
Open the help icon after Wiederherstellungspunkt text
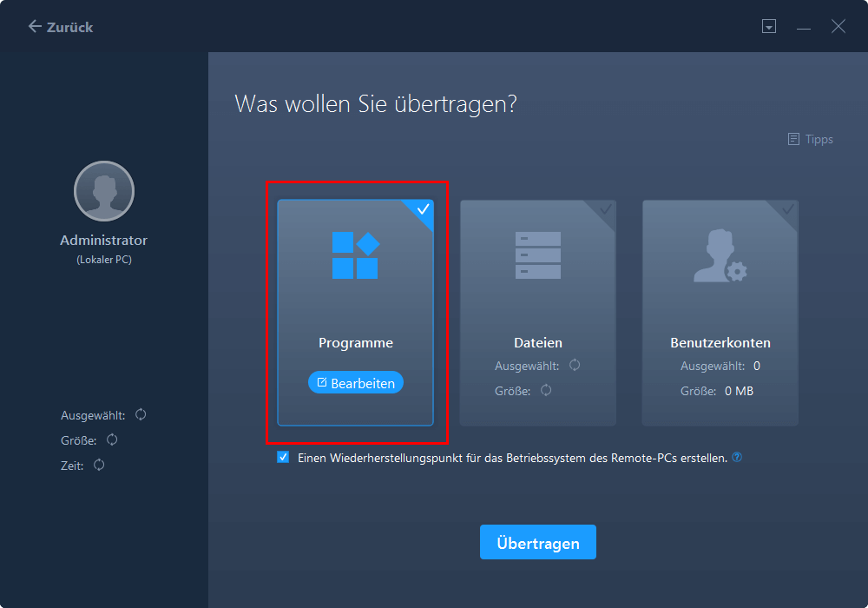(737, 458)
